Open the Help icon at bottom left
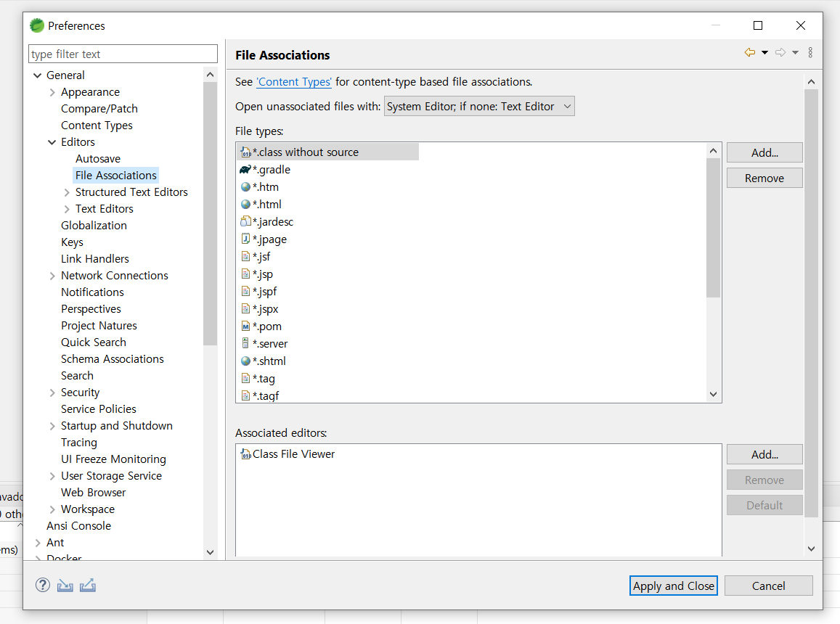The width and height of the screenshot is (840, 624). 43,585
